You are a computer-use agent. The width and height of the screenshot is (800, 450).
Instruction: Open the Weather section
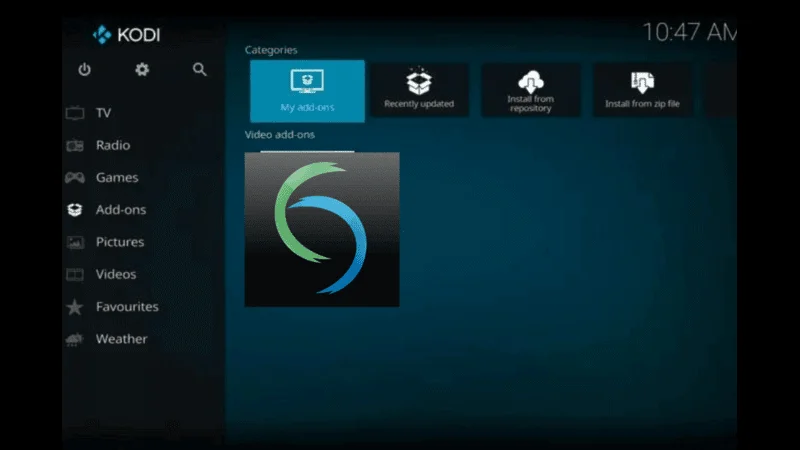[x=121, y=338]
